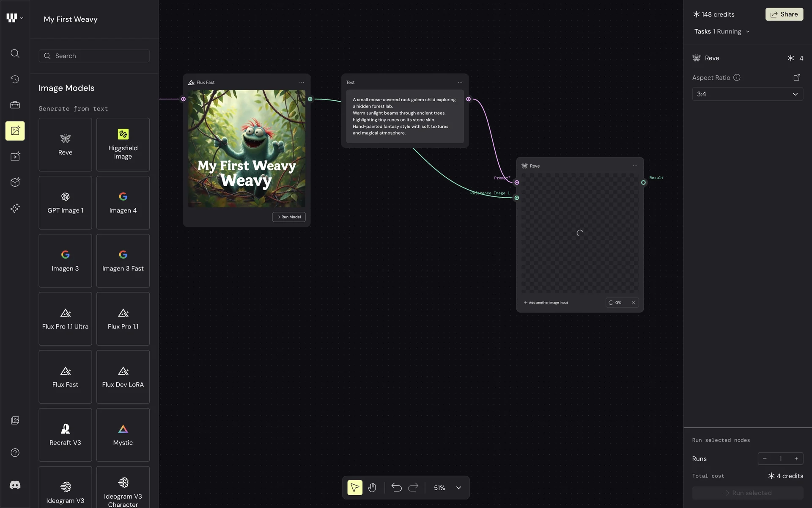Click the undo arrow in bottom toolbar

click(x=396, y=488)
